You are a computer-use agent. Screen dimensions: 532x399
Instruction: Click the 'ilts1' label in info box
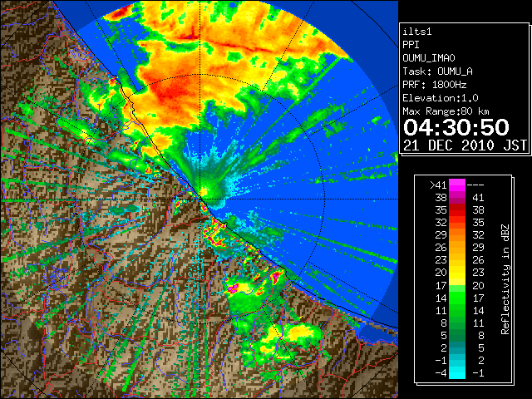pos(417,32)
